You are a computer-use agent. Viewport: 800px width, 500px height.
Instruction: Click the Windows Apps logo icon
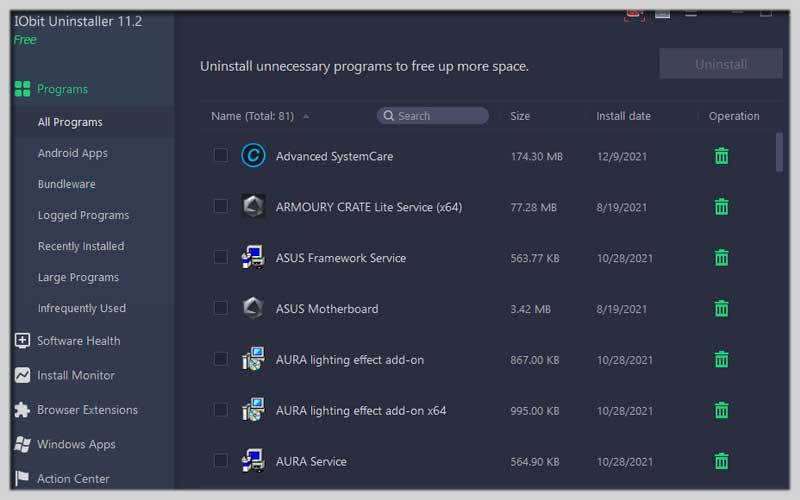tap(22, 444)
